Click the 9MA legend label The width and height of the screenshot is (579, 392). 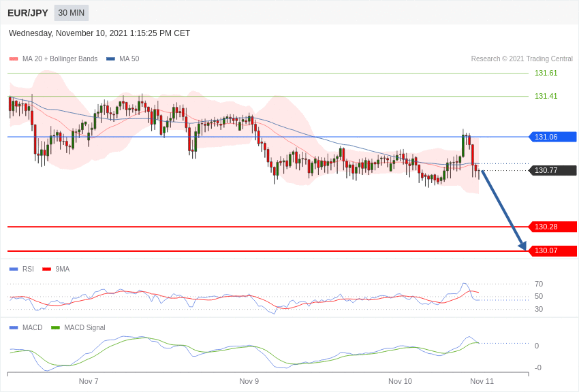[63, 269]
